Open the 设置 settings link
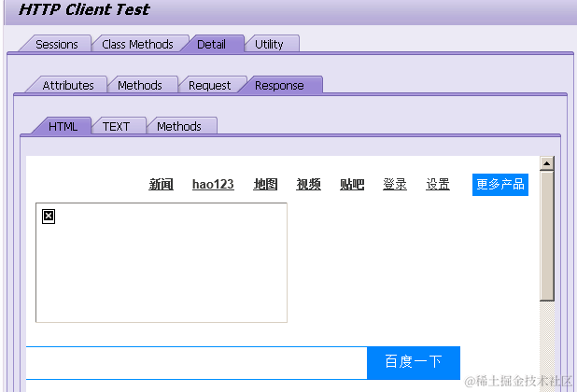Image resolution: width=577 pixels, height=392 pixels. pyautogui.click(x=438, y=184)
